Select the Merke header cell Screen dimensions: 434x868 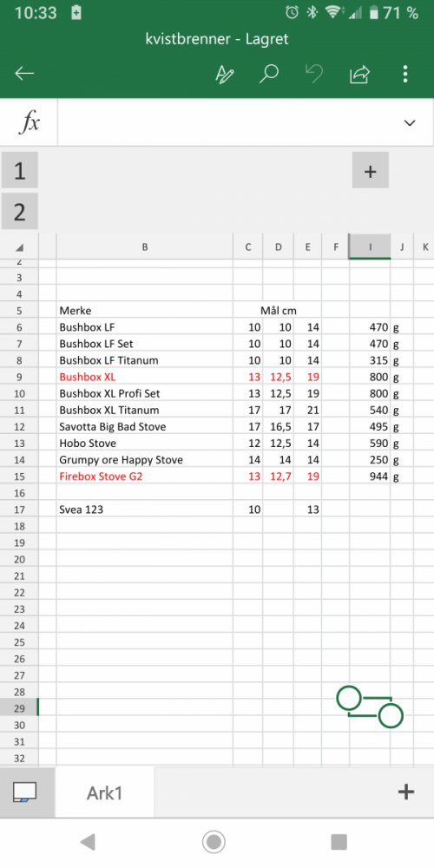tap(144, 311)
